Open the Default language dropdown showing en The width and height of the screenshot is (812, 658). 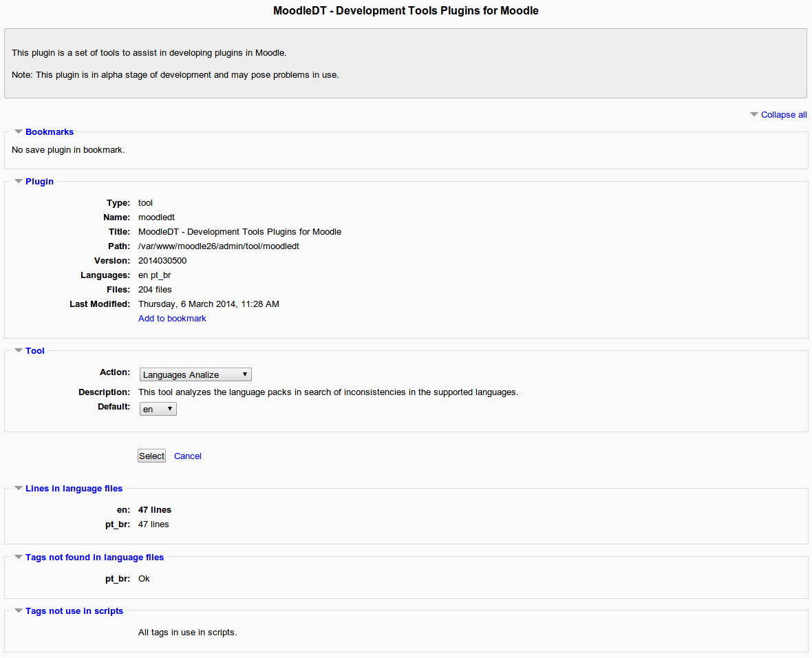[x=158, y=408]
